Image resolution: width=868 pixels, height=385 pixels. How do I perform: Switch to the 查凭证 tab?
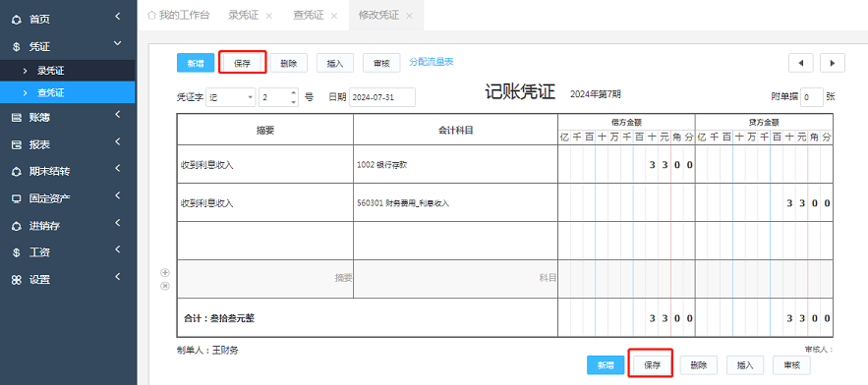(309, 16)
